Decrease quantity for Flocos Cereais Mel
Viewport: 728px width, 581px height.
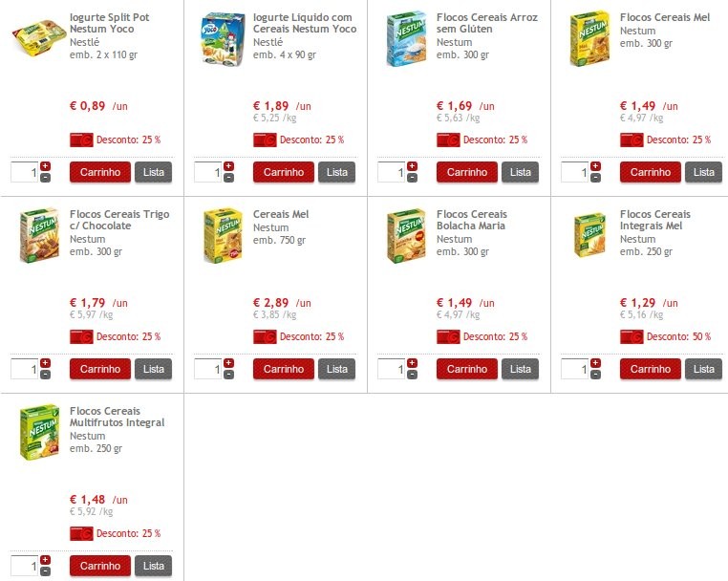(x=595, y=178)
